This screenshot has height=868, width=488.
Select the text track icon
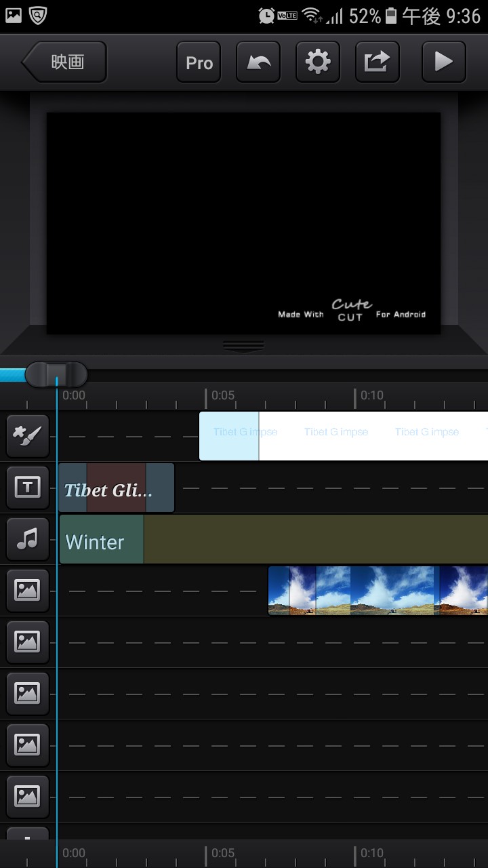27,488
